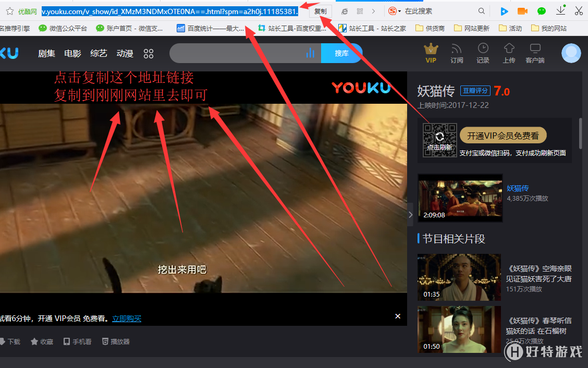Go to the 剧集 section
Screen dimensions: 588x368
(x=46, y=54)
